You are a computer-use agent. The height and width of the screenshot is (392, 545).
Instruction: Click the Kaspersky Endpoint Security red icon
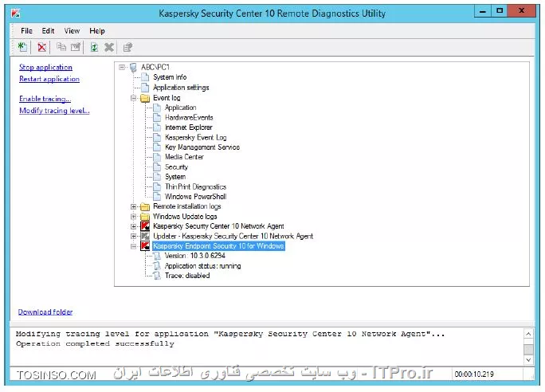145,246
